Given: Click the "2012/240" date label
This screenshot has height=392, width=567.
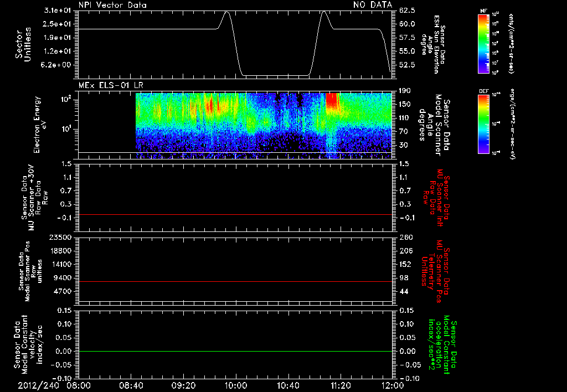Looking at the screenshot, I should (x=38, y=385).
